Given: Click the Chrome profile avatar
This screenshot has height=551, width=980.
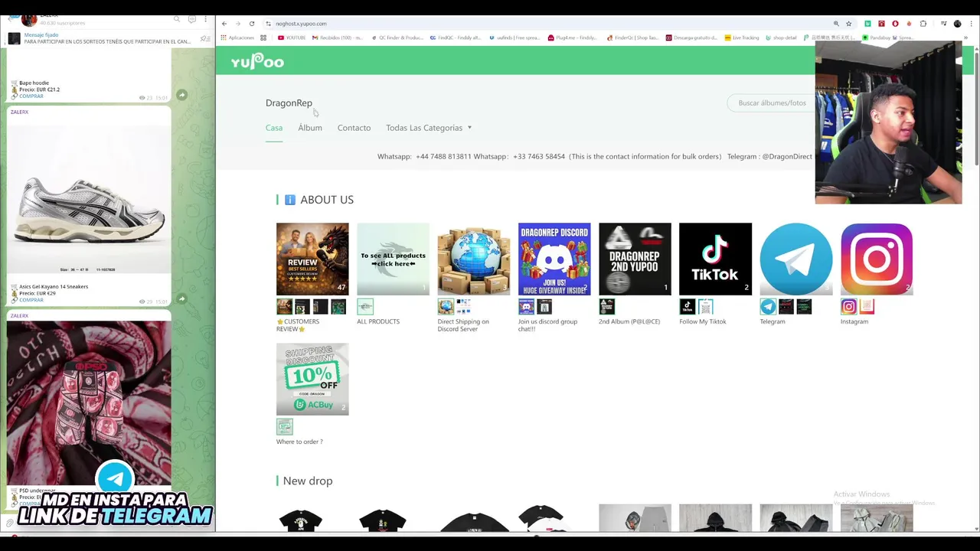Looking at the screenshot, I should click(x=957, y=24).
